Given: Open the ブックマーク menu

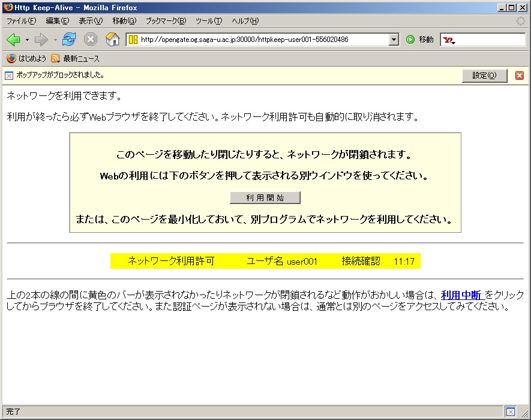Looking at the screenshot, I should (166, 21).
